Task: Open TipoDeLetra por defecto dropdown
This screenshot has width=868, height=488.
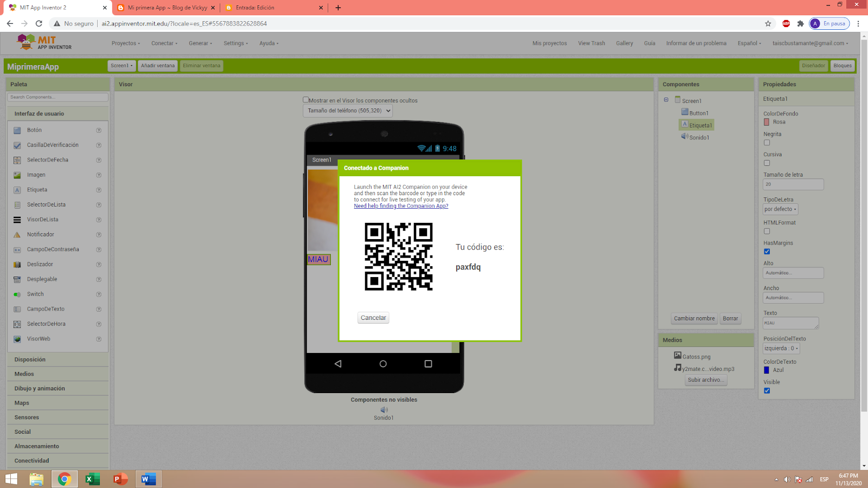Action: [x=781, y=209]
